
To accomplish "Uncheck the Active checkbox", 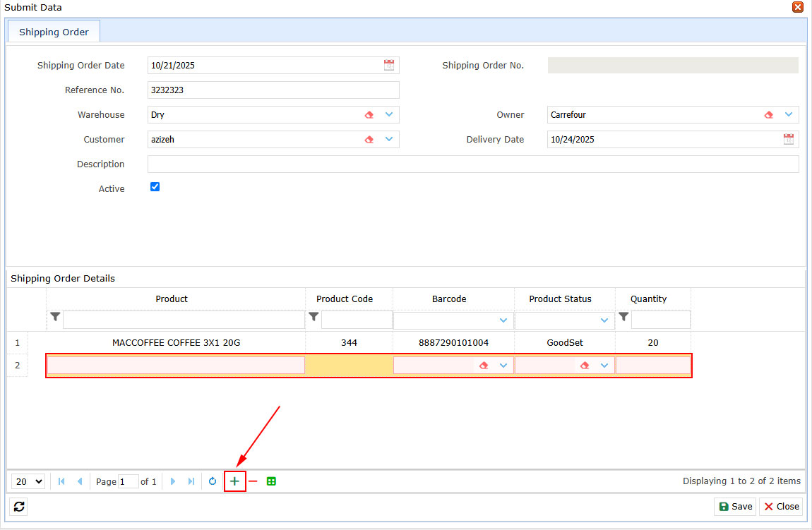I will pos(155,187).
